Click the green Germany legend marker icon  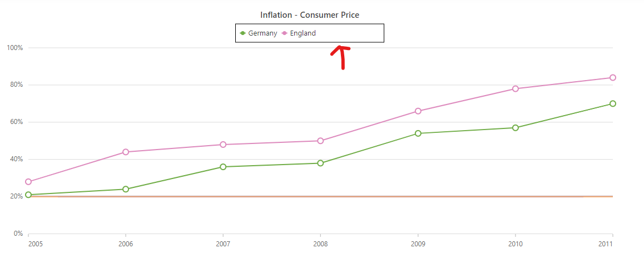point(242,33)
